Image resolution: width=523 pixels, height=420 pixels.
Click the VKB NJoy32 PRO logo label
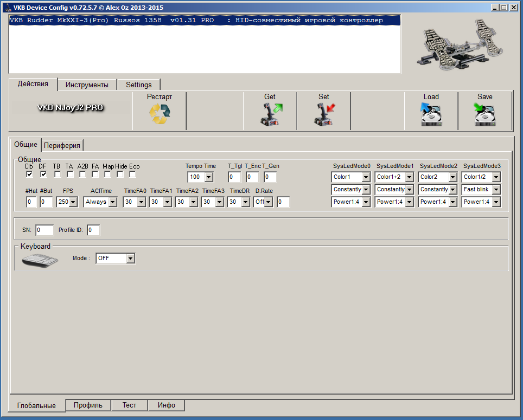click(x=70, y=108)
